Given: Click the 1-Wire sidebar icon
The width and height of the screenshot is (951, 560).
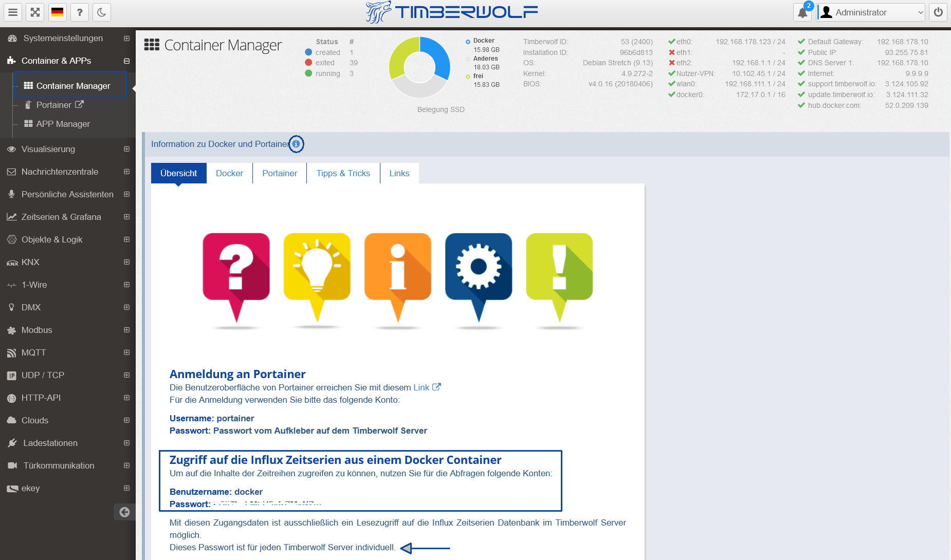Looking at the screenshot, I should (12, 285).
